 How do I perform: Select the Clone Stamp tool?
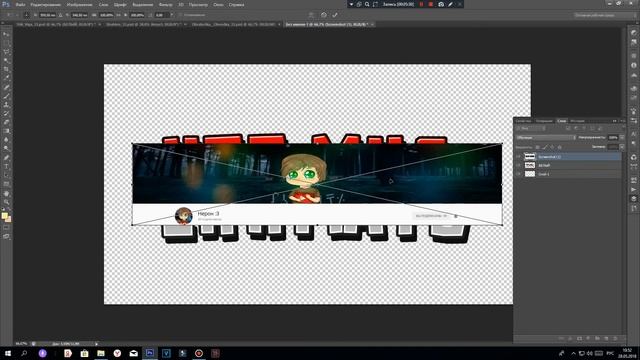click(6, 105)
